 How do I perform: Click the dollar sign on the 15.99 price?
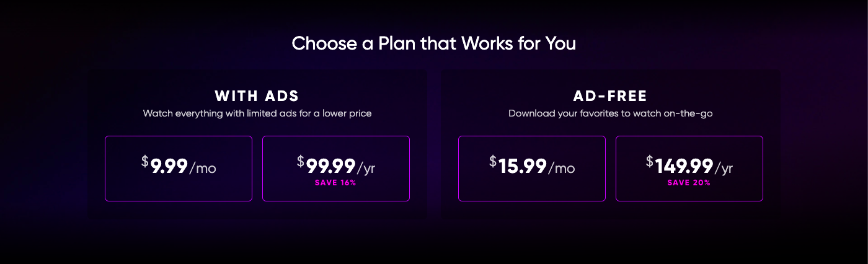[x=493, y=161]
